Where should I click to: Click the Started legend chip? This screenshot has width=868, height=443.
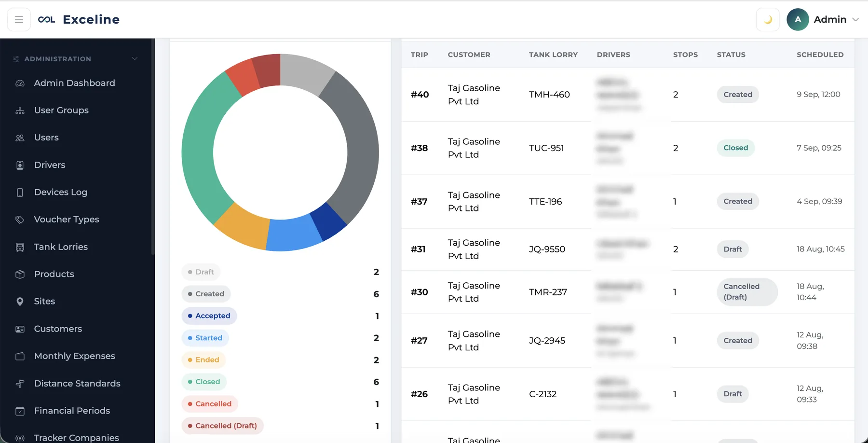click(x=205, y=338)
